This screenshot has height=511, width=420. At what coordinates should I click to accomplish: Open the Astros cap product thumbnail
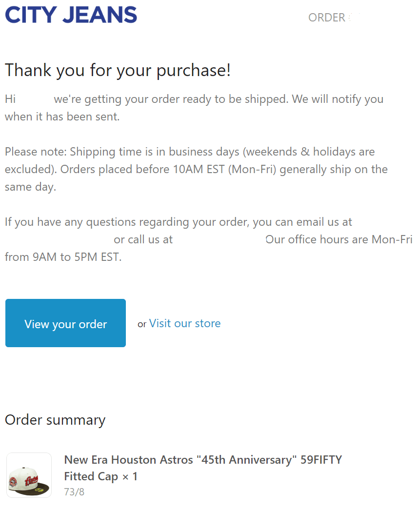29,475
